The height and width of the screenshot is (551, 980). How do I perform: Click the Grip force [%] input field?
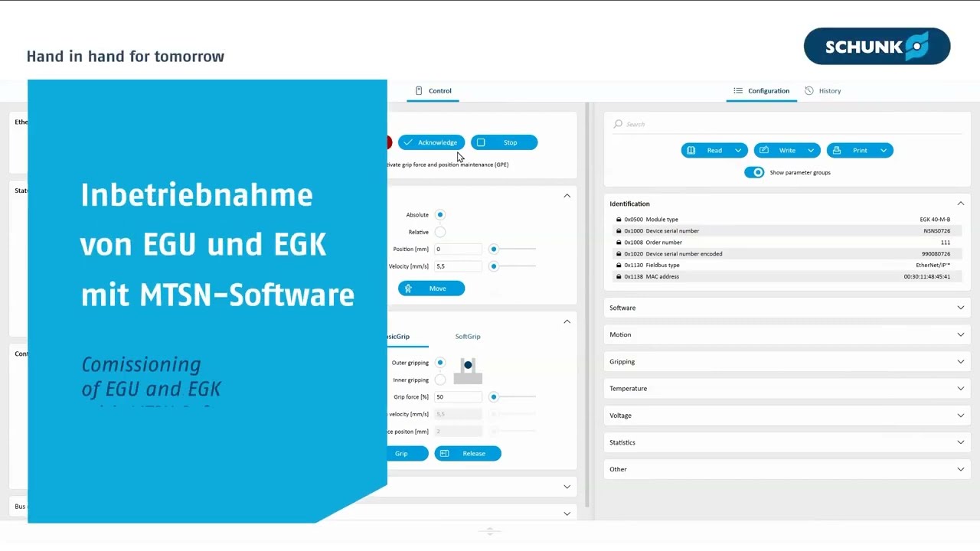tap(458, 397)
